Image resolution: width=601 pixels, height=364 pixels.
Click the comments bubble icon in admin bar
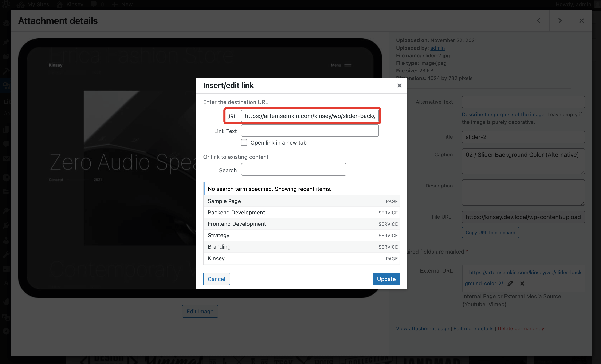(94, 4)
